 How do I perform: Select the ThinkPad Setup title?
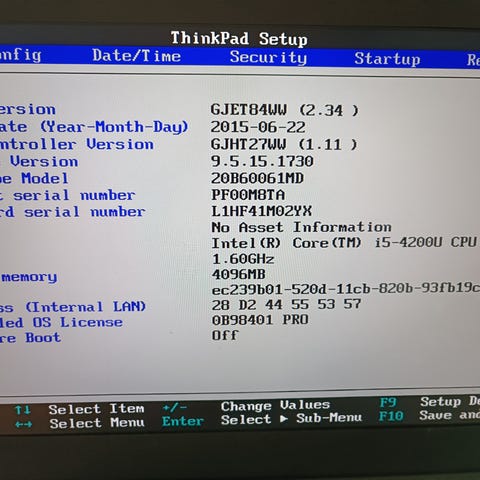[239, 38]
